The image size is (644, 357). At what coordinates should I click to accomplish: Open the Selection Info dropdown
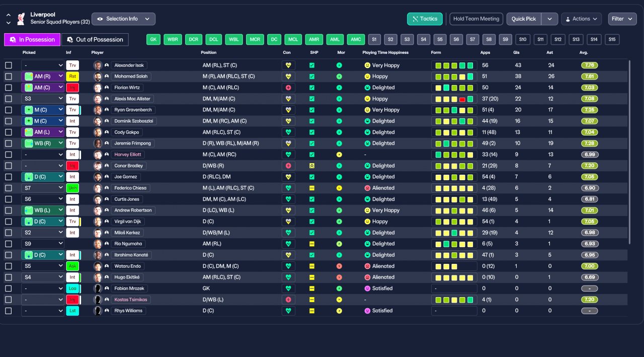tap(123, 19)
